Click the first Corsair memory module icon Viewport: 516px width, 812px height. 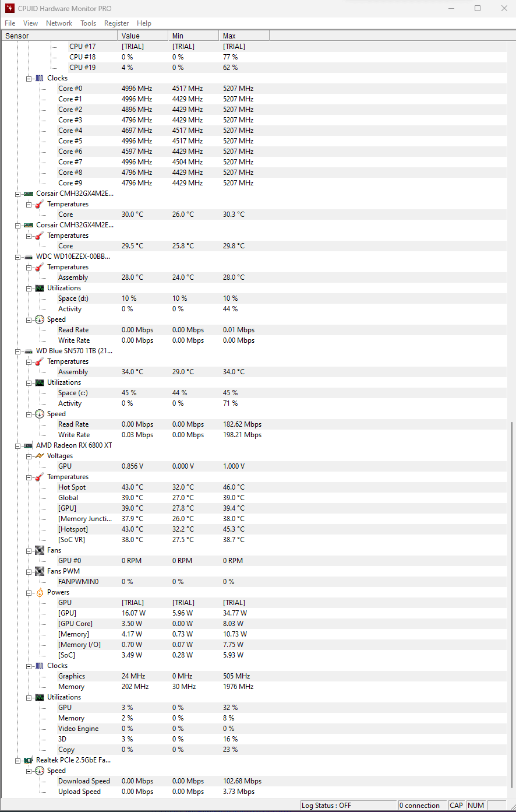(28, 194)
